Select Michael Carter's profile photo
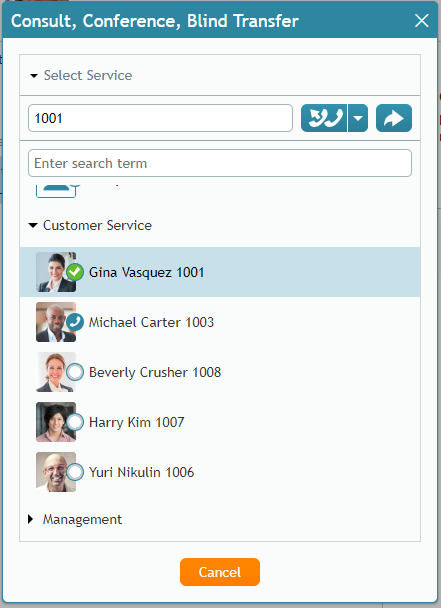This screenshot has height=608, width=441. [56, 322]
